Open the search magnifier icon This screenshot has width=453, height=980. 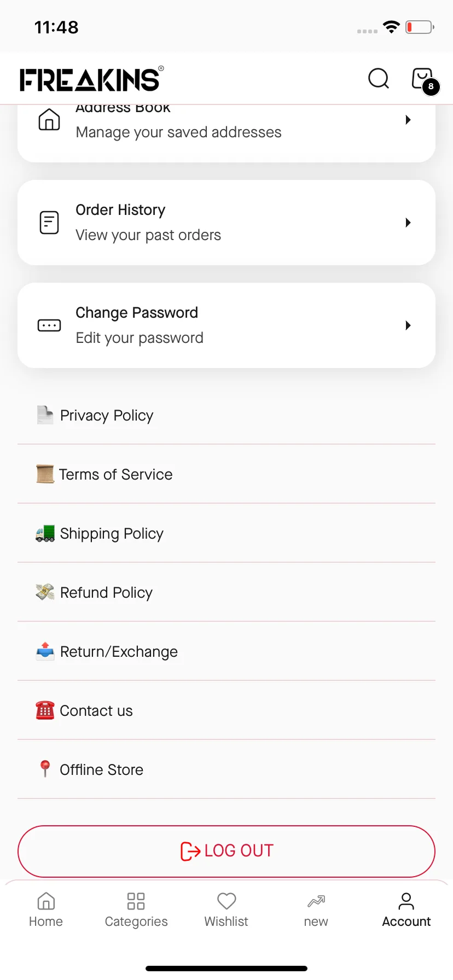[x=379, y=78]
